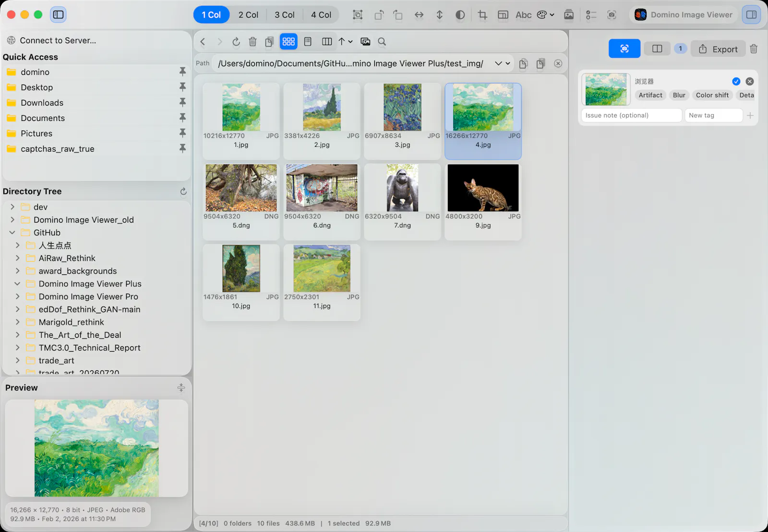
Task: Remove the 浏览器 issue card
Action: [750, 82]
